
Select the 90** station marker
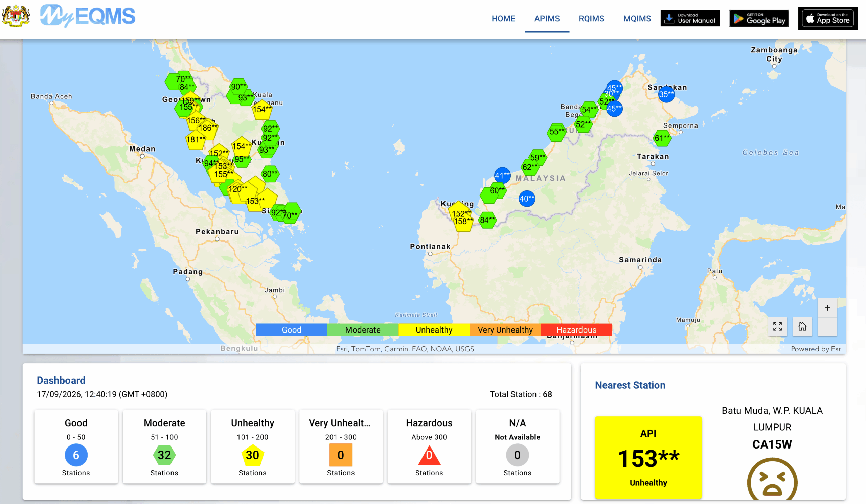click(x=238, y=87)
